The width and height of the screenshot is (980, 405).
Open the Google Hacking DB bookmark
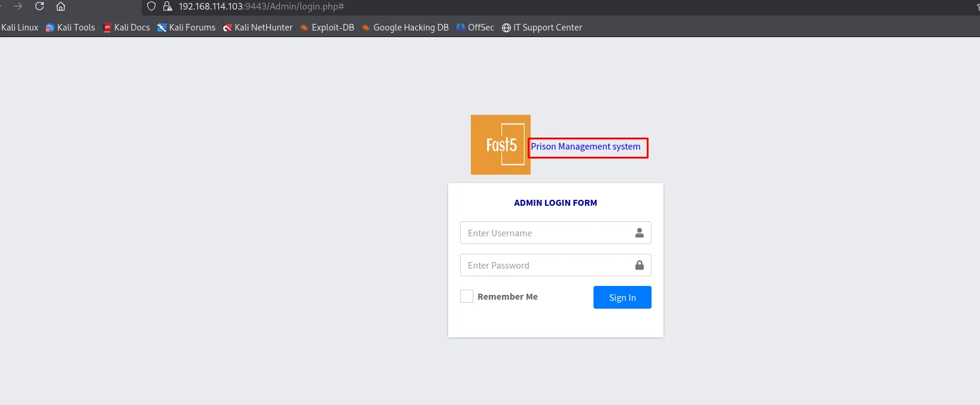[404, 28]
